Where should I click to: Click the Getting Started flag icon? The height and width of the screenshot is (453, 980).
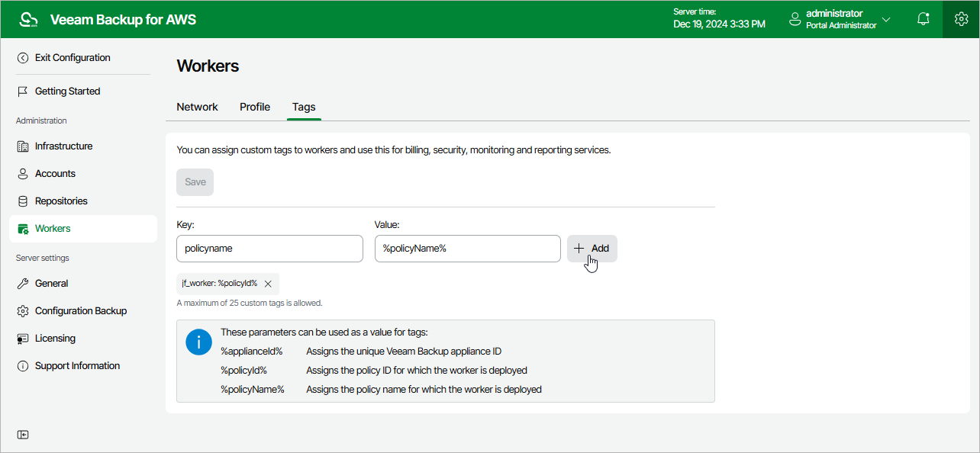tap(23, 92)
